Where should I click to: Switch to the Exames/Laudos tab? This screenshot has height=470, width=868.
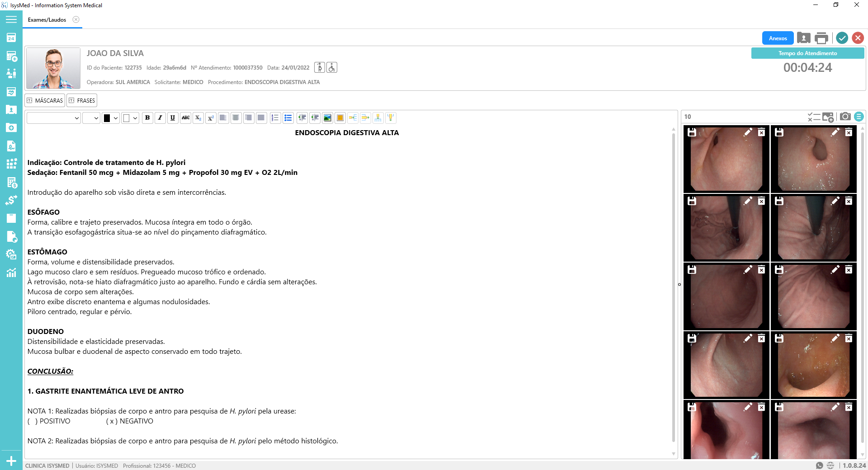coord(47,20)
